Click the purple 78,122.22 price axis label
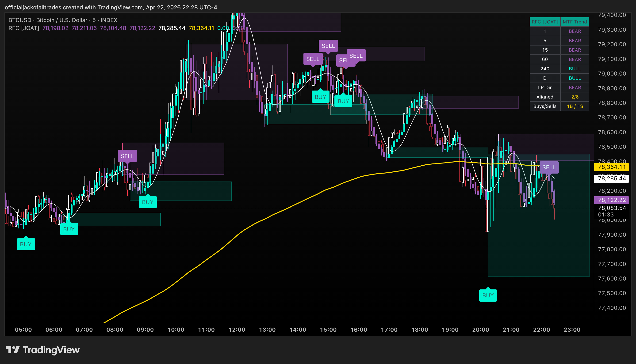The image size is (636, 364). 612,200
